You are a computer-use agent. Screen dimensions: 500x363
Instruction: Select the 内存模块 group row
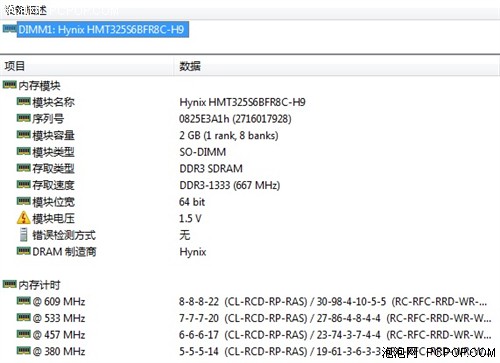pos(39,86)
